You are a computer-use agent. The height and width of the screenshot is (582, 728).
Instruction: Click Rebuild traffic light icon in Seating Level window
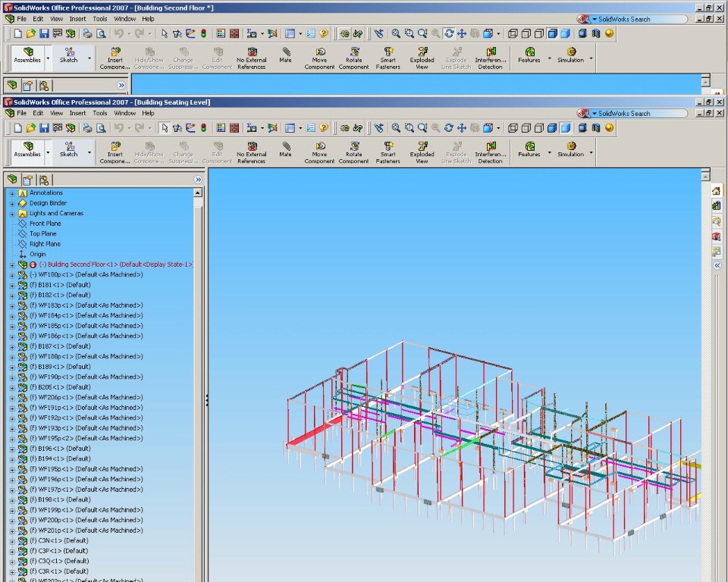click(203, 127)
